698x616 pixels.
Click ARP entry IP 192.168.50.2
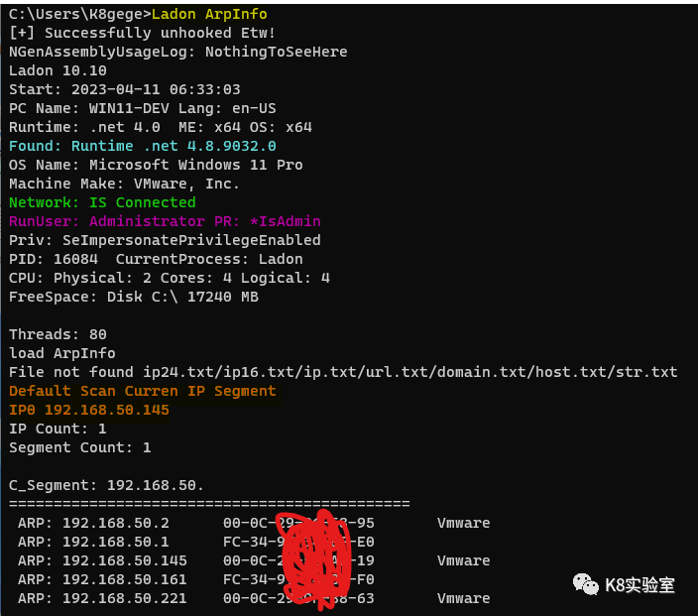[x=116, y=523]
